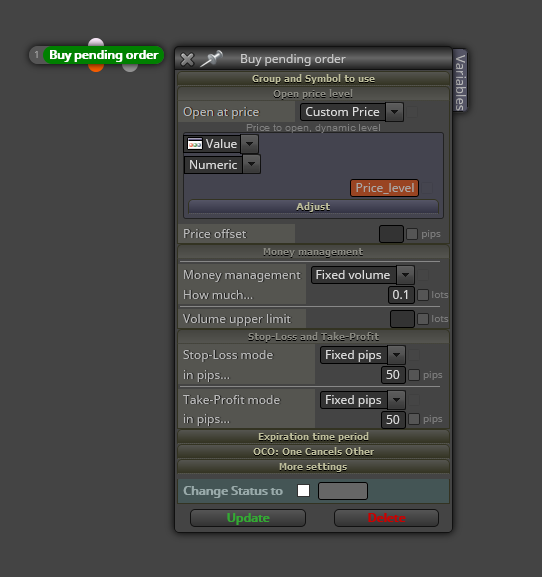This screenshot has height=577, width=542.
Task: Collapse the Open price level section
Action: click(x=313, y=94)
